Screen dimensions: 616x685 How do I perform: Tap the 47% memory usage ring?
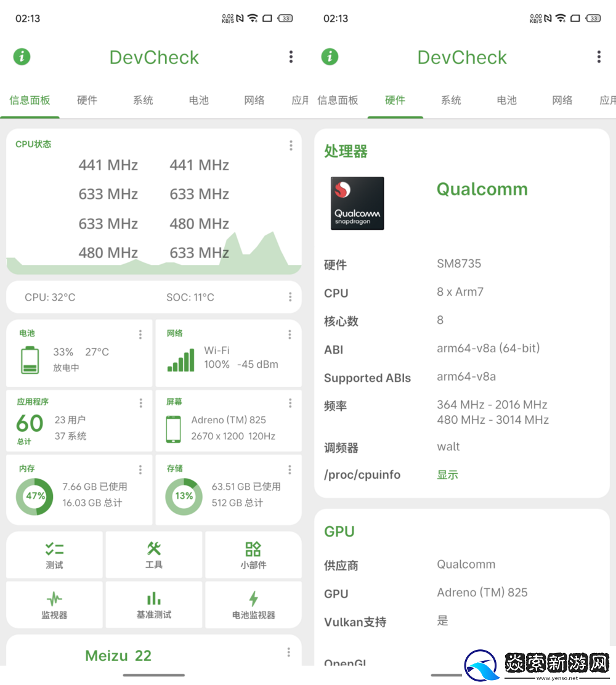pos(36,496)
